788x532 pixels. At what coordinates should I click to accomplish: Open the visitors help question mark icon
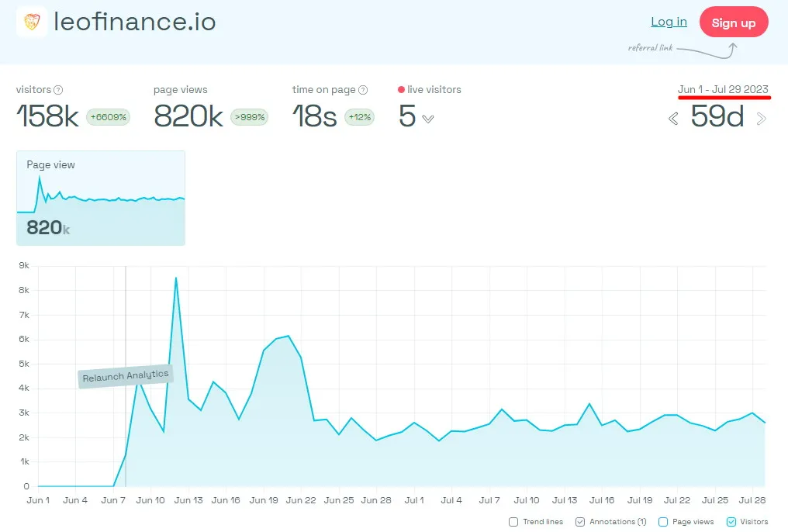pyautogui.click(x=58, y=90)
